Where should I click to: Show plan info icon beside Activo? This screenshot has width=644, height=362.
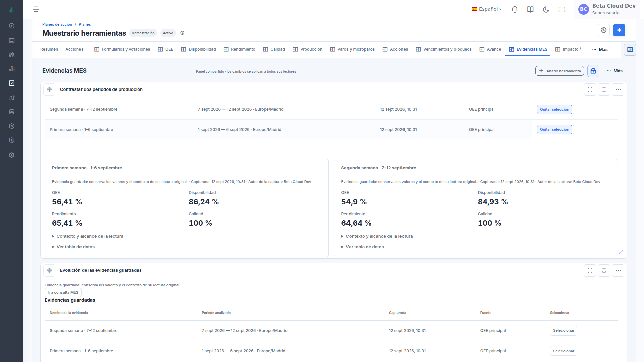point(182,33)
